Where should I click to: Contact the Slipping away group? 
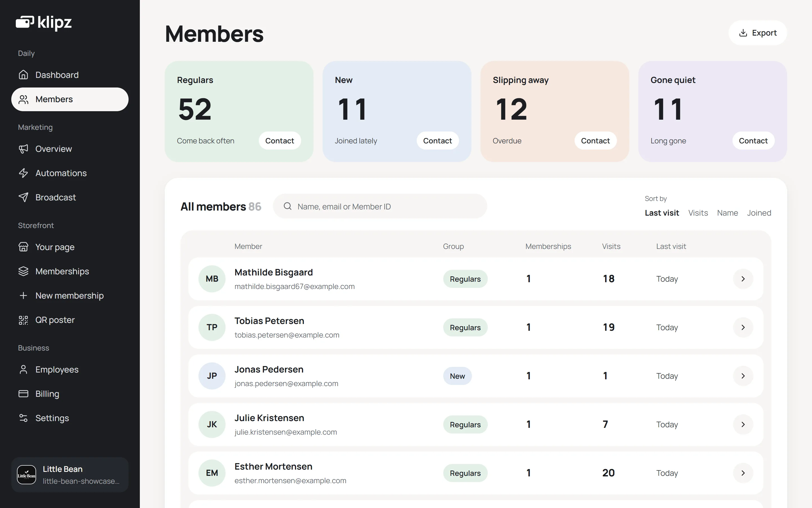pos(595,141)
